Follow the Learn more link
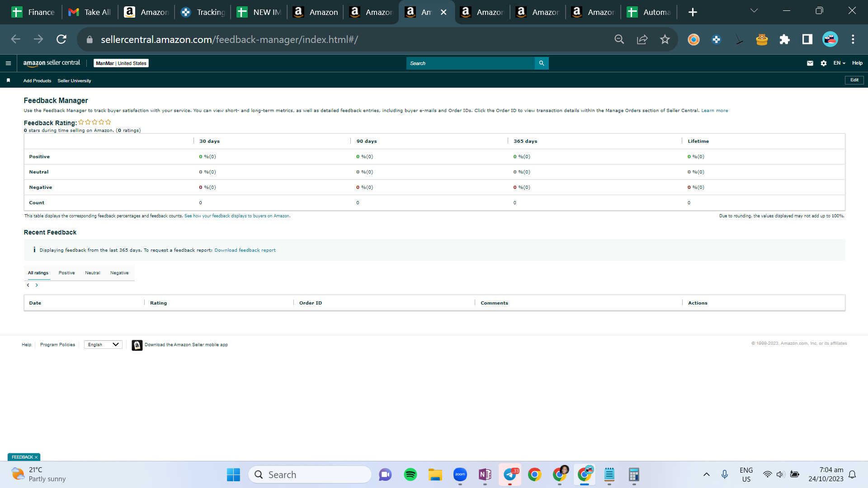Screen dimensions: 868x488 pyautogui.click(x=714, y=111)
